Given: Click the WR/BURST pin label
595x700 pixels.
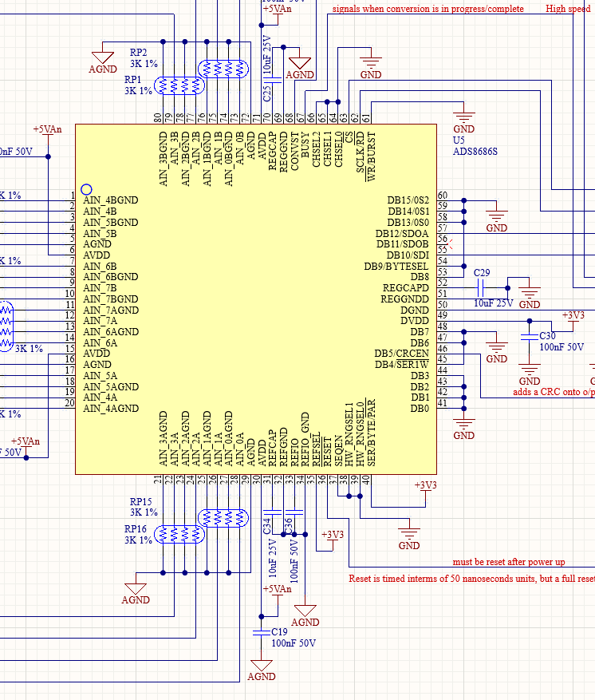Looking at the screenshot, I should pyautogui.click(x=371, y=156).
